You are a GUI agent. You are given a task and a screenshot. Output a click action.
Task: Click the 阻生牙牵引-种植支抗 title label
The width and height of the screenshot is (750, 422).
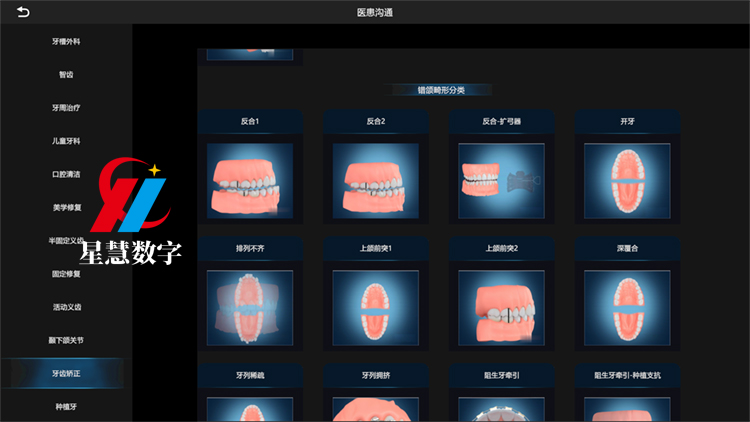click(x=627, y=376)
